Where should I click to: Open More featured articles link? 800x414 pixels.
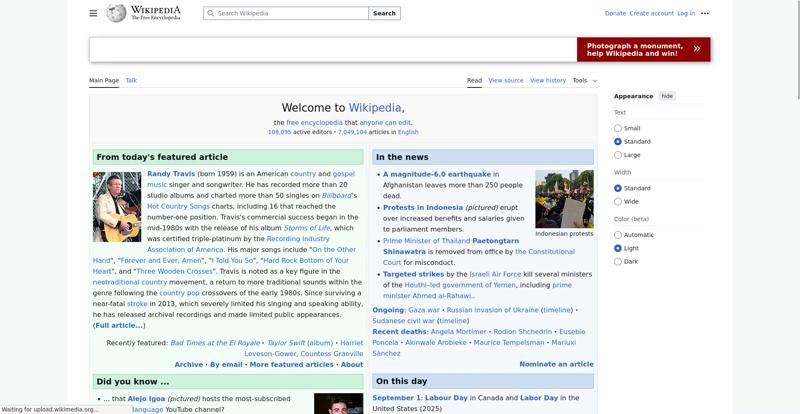pyautogui.click(x=291, y=364)
